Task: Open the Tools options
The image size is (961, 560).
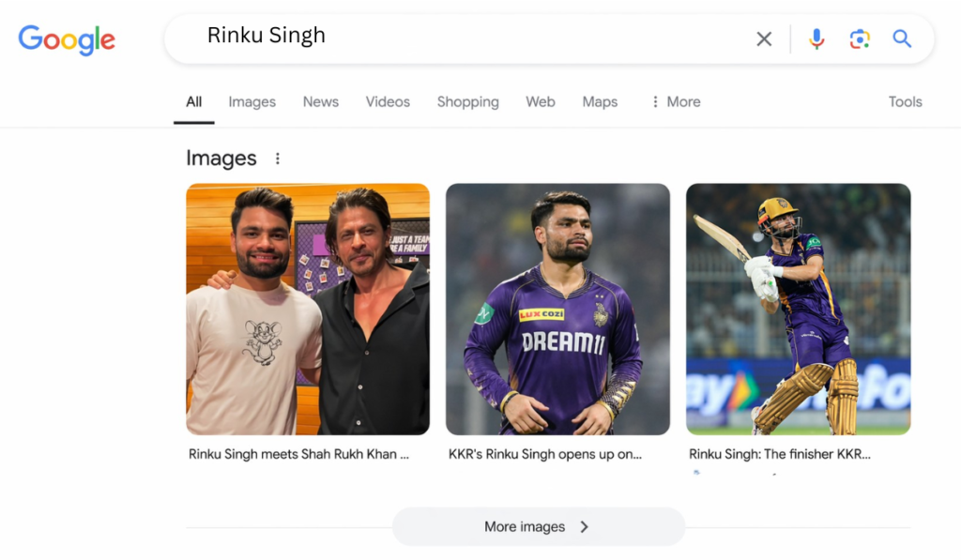Action: click(904, 101)
